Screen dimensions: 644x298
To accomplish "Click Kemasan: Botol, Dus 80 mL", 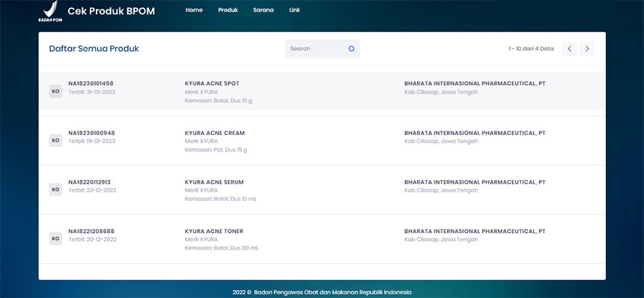I will pyautogui.click(x=222, y=248).
